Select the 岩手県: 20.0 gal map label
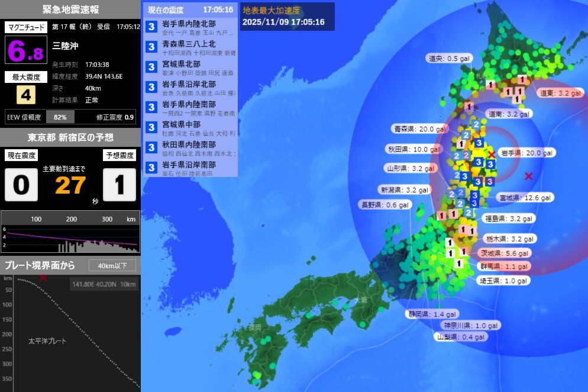 526,153
